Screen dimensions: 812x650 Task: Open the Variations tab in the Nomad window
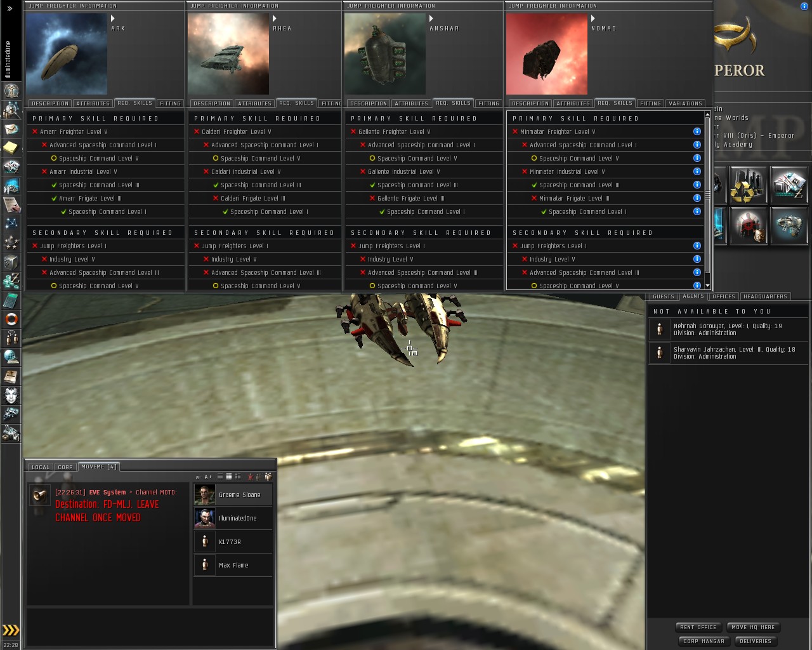pos(685,103)
